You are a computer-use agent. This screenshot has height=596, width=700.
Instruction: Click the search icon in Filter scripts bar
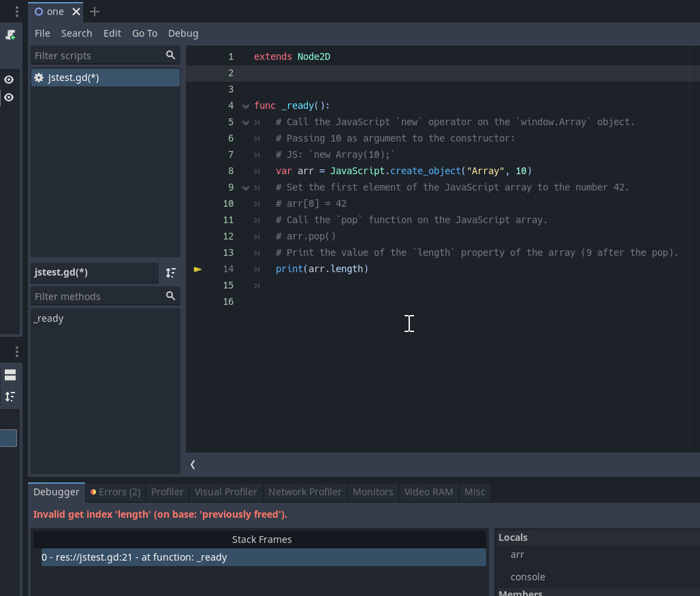pos(170,55)
